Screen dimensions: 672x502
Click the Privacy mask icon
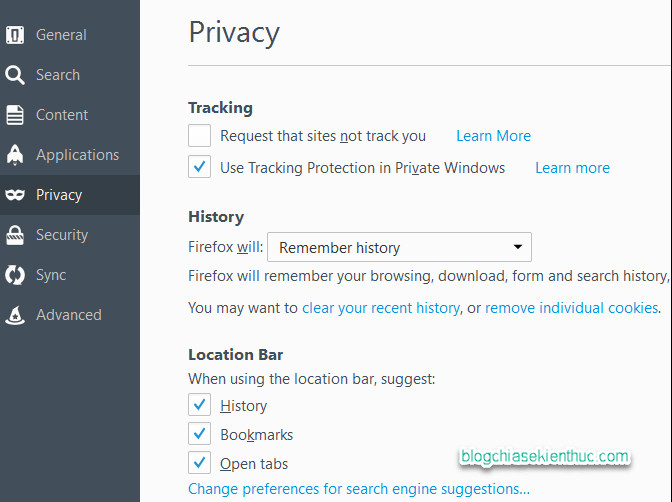15,195
